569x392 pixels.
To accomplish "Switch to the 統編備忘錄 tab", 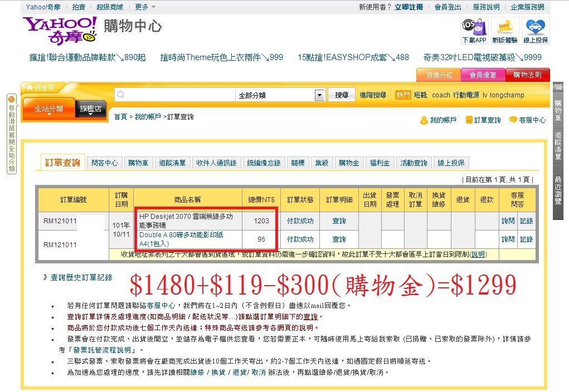I will (x=264, y=163).
